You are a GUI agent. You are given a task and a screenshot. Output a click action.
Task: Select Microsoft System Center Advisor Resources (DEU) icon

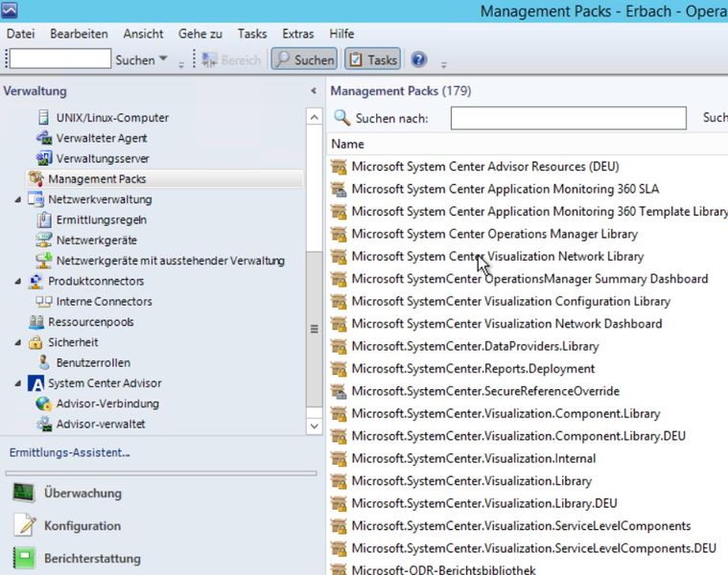(x=339, y=167)
